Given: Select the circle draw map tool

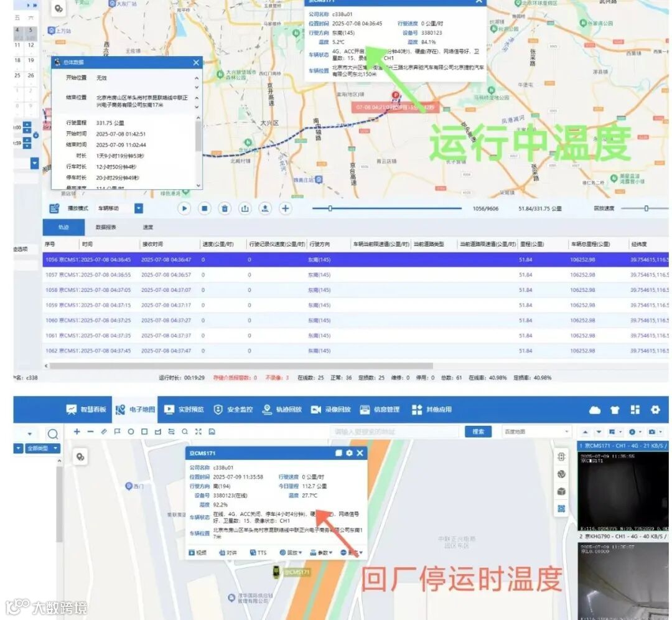Looking at the screenshot, I should pos(131,432).
